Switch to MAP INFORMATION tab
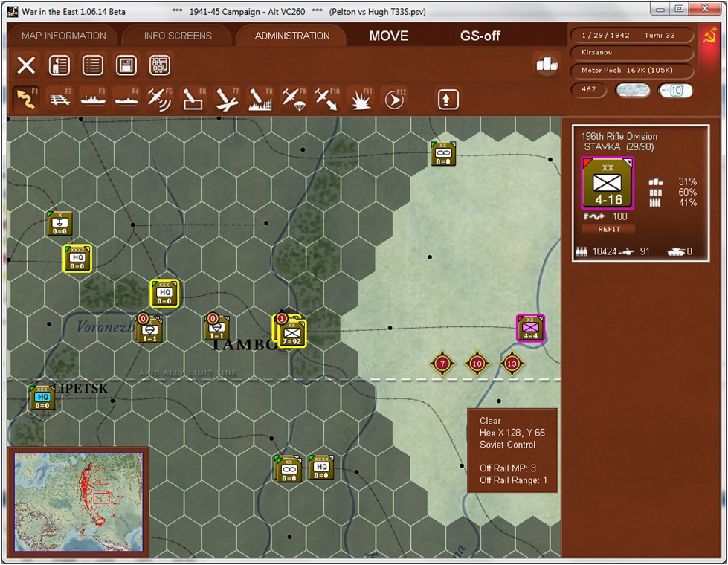 pos(64,36)
